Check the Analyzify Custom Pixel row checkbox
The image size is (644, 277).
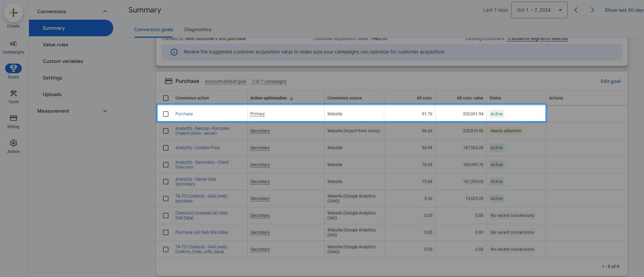166,148
